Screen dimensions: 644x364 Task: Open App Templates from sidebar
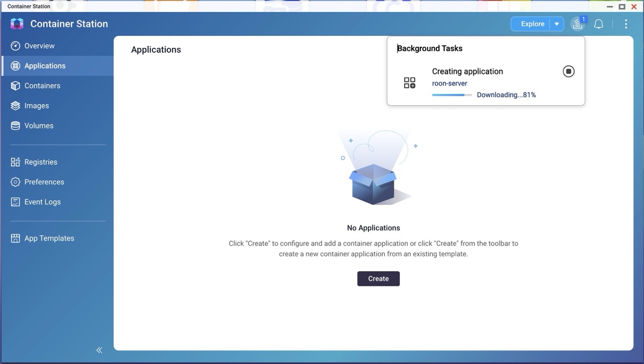point(49,239)
